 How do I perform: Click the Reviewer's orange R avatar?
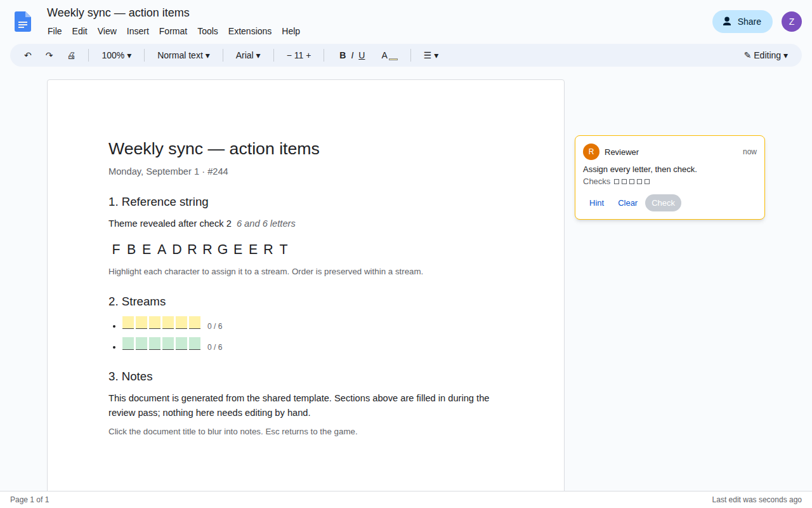pyautogui.click(x=591, y=152)
